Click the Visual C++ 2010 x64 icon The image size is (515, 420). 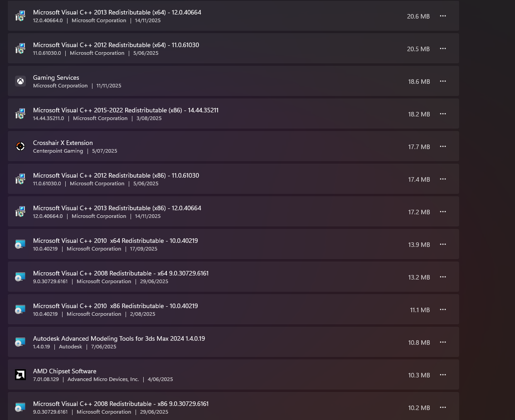click(x=20, y=244)
